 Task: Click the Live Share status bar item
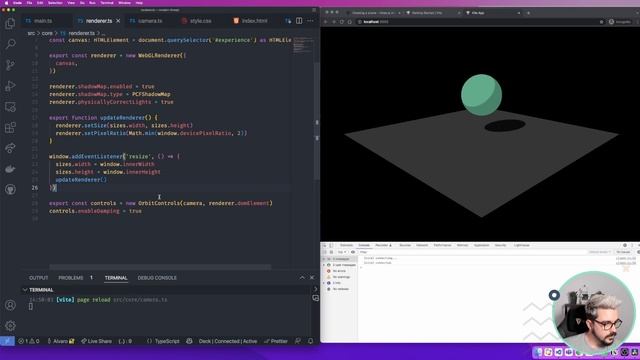[96, 341]
